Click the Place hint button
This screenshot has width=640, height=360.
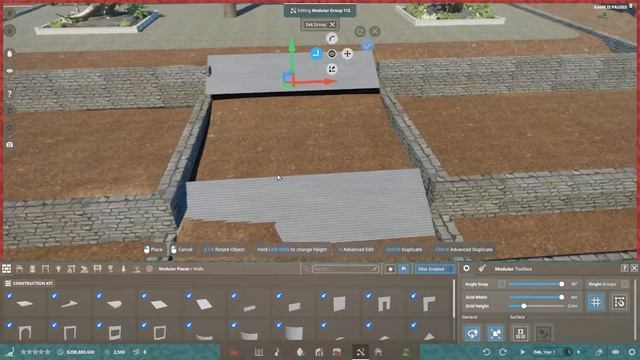click(x=153, y=249)
